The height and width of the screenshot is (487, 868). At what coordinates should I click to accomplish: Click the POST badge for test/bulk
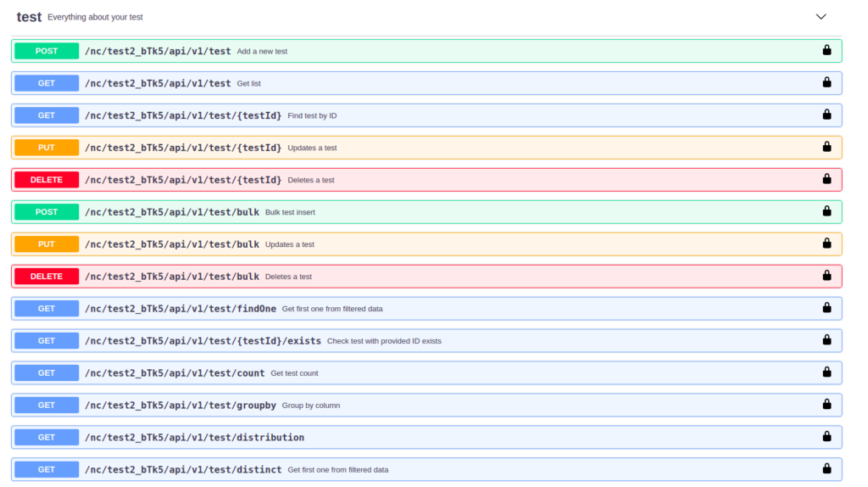[47, 212]
